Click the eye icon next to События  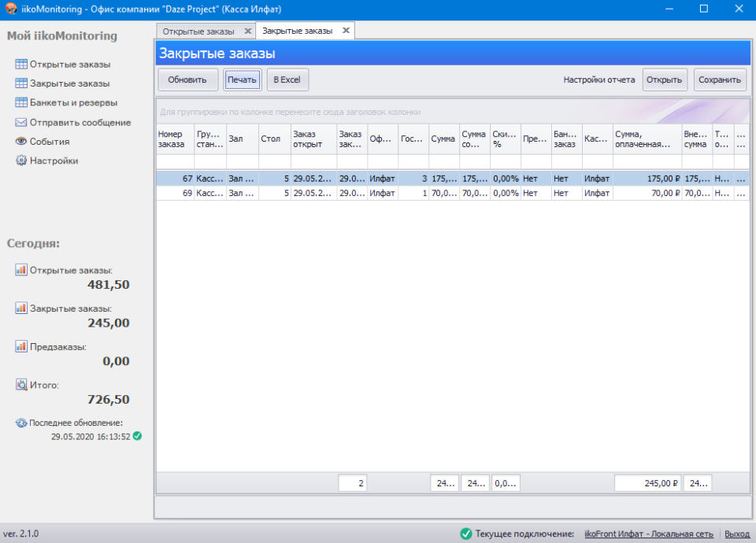click(21, 142)
